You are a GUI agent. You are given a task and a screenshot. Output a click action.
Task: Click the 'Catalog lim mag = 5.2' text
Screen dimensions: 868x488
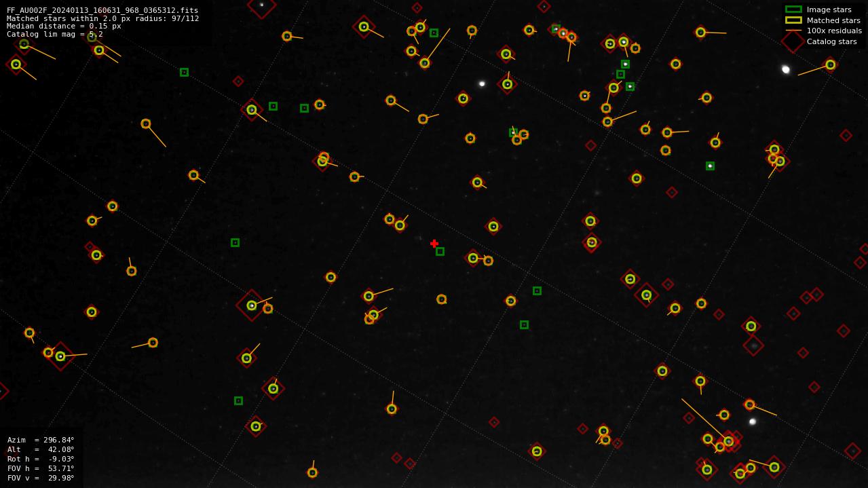click(55, 35)
